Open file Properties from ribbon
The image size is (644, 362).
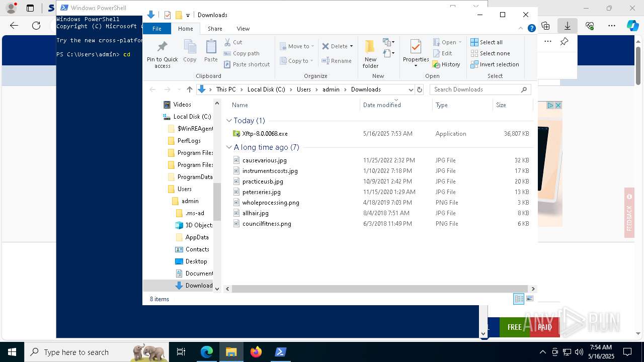pos(416,53)
